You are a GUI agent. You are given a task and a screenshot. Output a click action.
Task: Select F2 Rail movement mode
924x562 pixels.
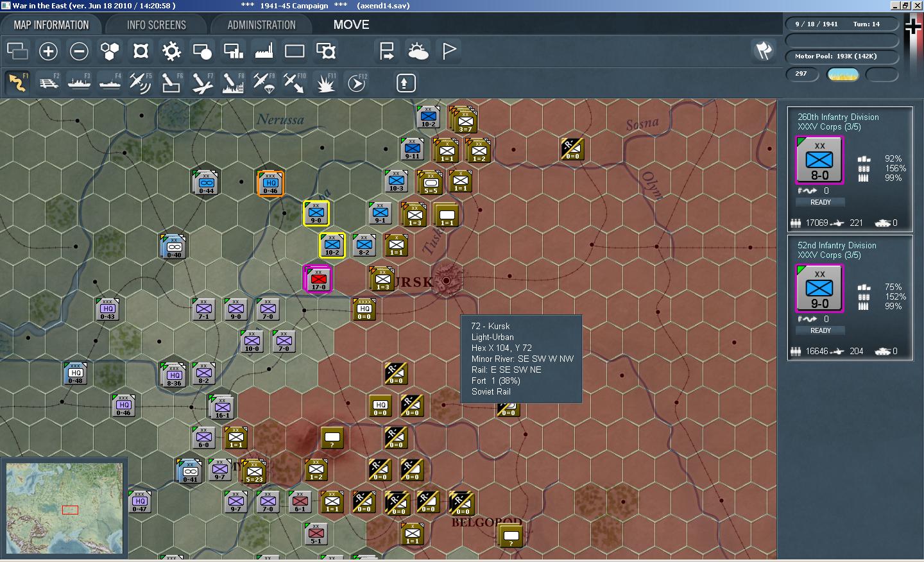pos(48,83)
